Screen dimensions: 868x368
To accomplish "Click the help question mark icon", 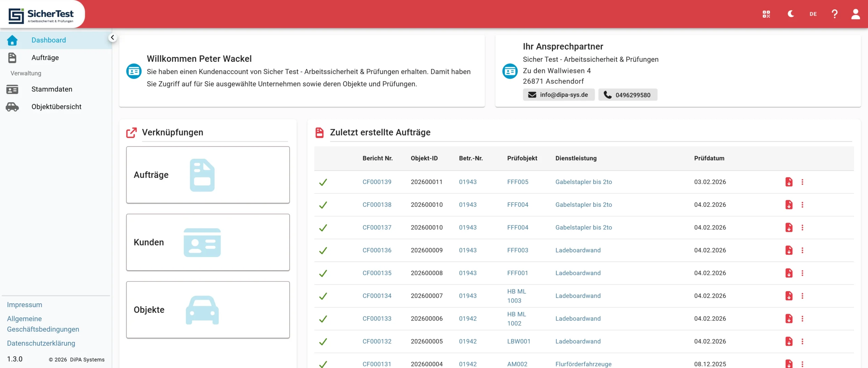I will (x=834, y=14).
